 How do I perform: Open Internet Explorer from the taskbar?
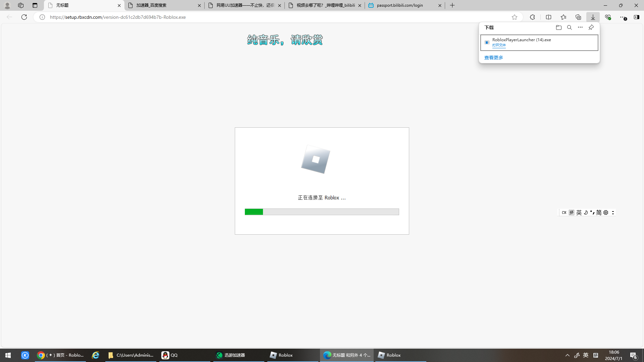pos(96,355)
